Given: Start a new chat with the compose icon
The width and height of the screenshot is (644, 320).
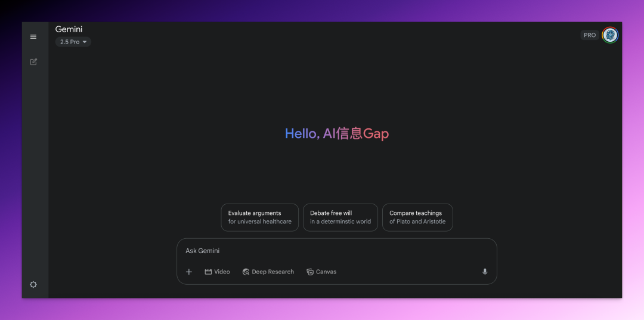Looking at the screenshot, I should tap(33, 61).
